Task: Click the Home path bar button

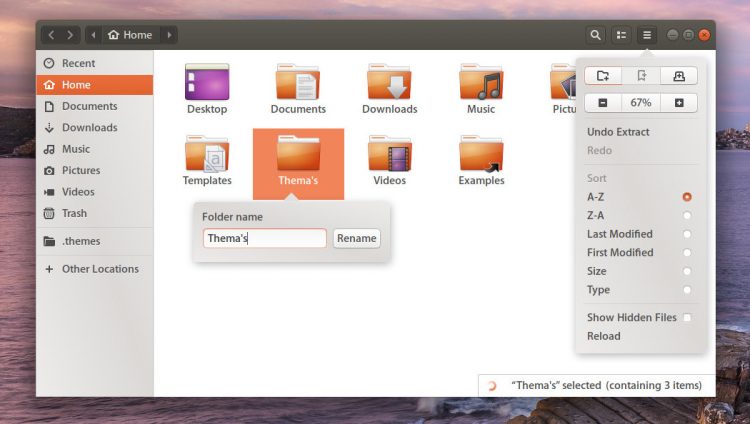Action: (x=130, y=35)
